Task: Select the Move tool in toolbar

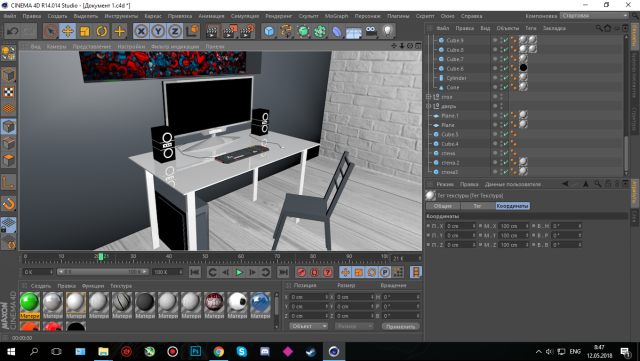Action: point(68,31)
